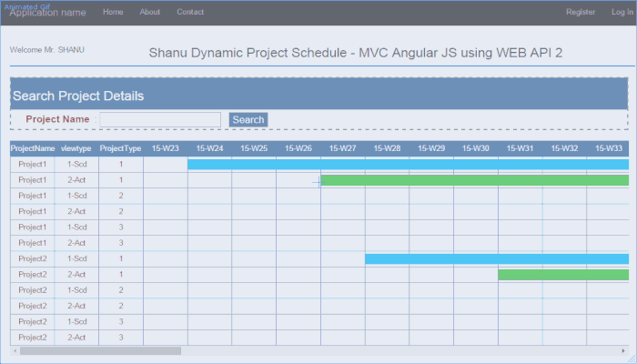
Task: Click the green Project2 actual bar
Action: pyautogui.click(x=562, y=274)
